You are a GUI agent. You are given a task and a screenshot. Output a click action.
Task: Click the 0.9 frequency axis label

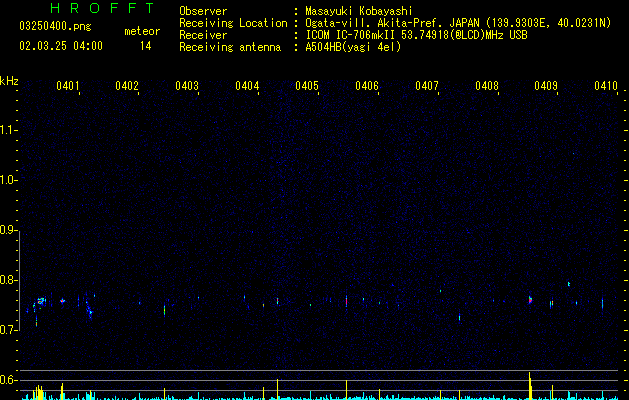pos(8,230)
